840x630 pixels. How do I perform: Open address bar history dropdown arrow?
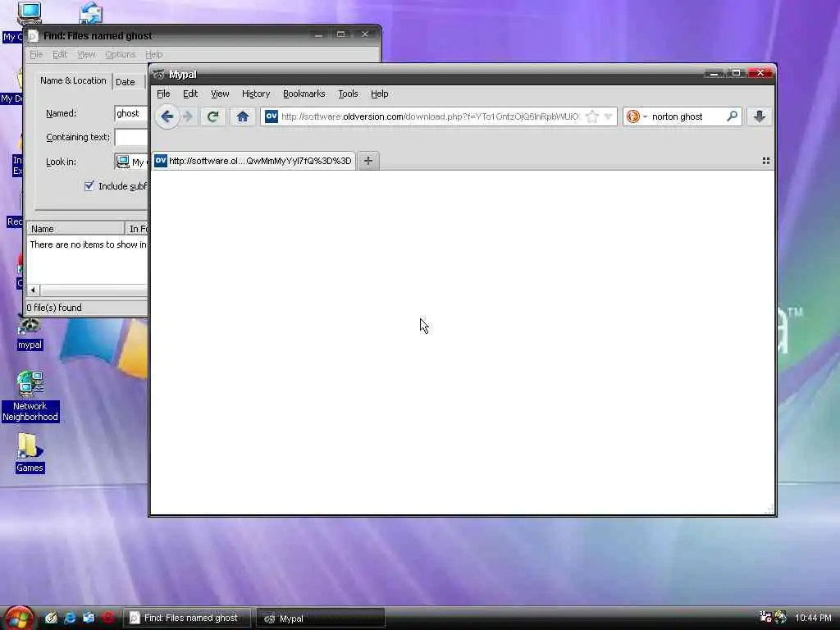tap(608, 116)
